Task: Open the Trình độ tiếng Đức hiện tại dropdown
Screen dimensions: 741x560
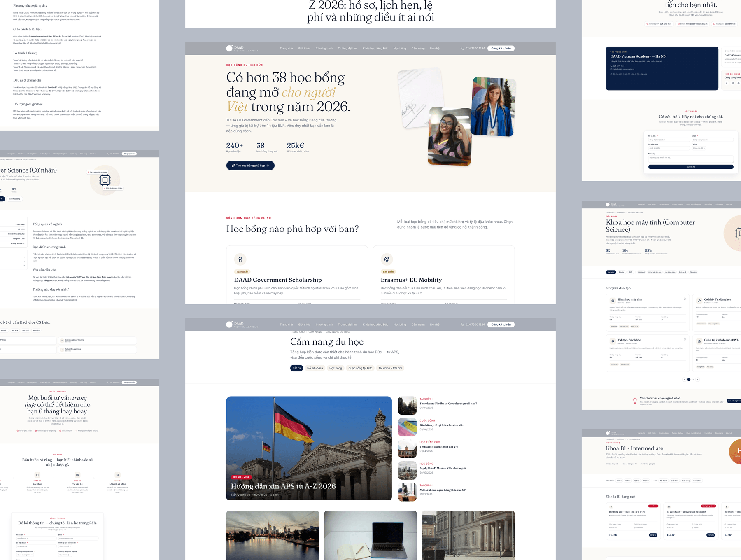Action: coord(65,555)
